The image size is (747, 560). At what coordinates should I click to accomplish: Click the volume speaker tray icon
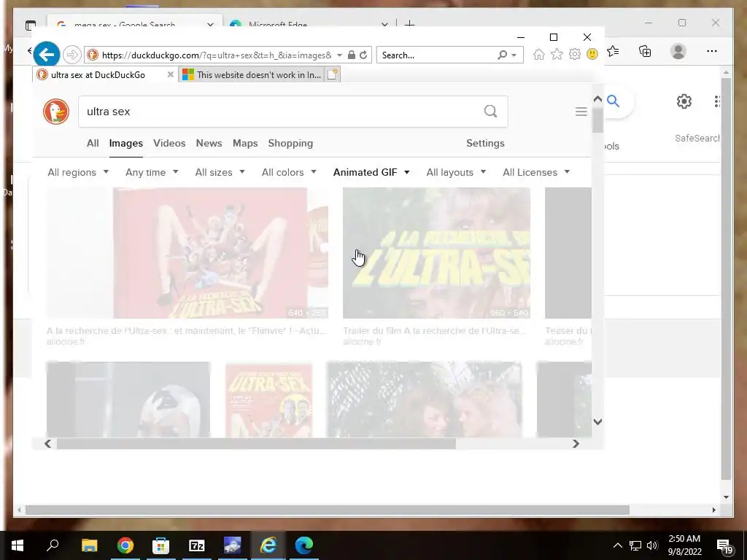click(x=652, y=545)
